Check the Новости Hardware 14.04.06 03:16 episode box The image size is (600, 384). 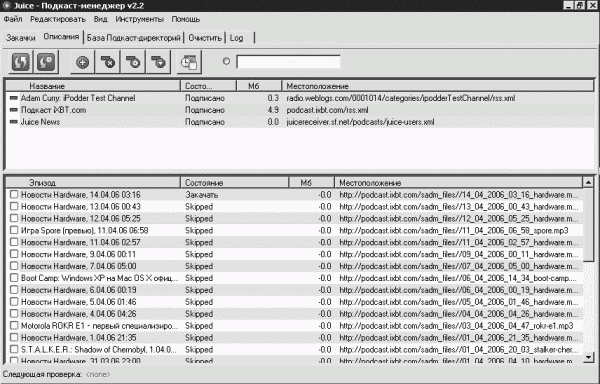coord(14,194)
